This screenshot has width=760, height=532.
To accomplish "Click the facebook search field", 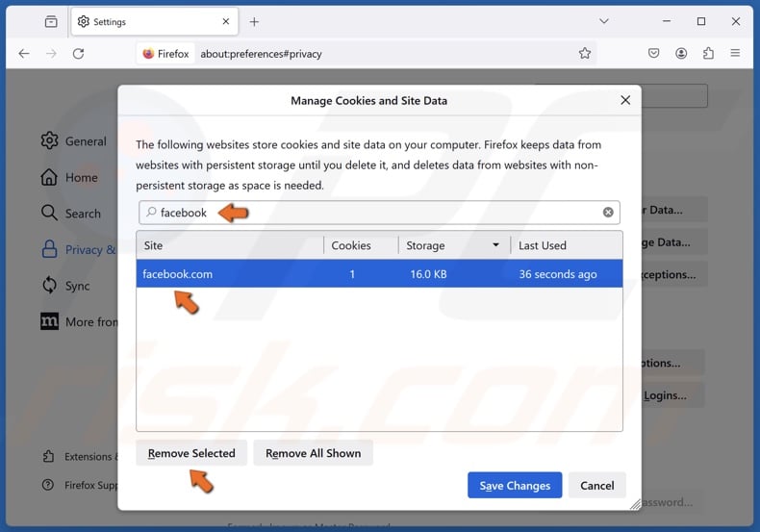I will (x=379, y=213).
